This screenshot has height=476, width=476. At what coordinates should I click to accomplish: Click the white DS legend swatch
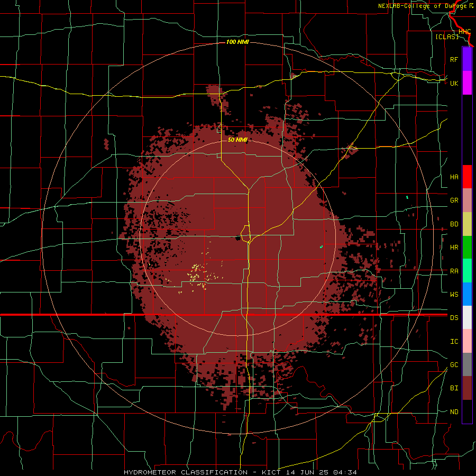tap(467, 317)
